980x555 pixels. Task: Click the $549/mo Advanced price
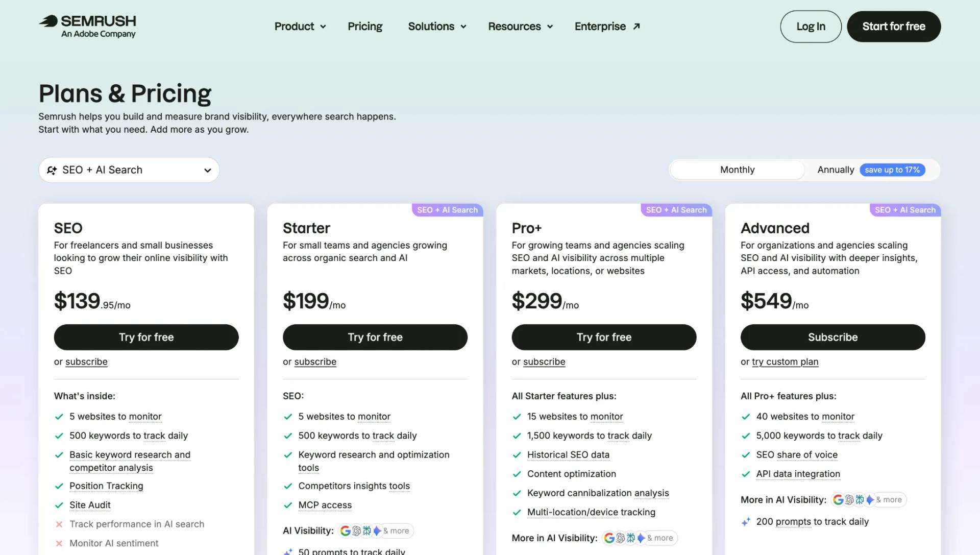pyautogui.click(x=774, y=301)
